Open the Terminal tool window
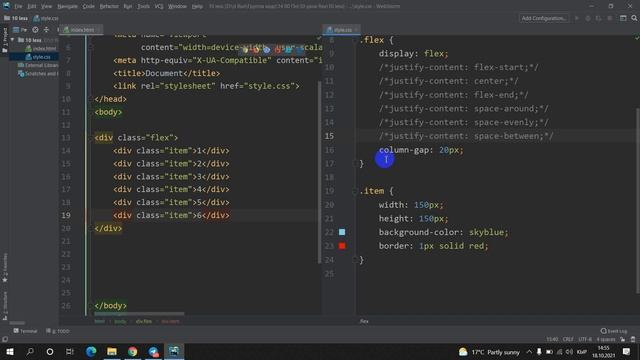The width and height of the screenshot is (640, 360). click(25, 331)
